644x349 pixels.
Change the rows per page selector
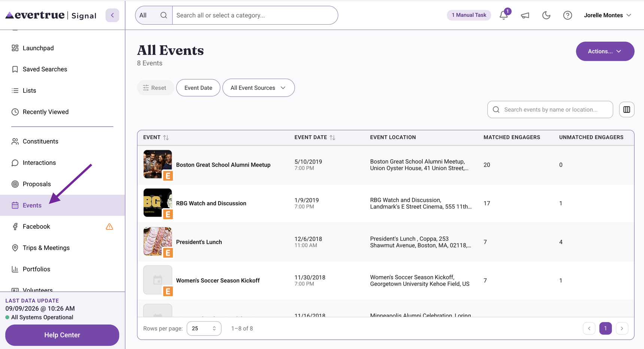point(204,328)
